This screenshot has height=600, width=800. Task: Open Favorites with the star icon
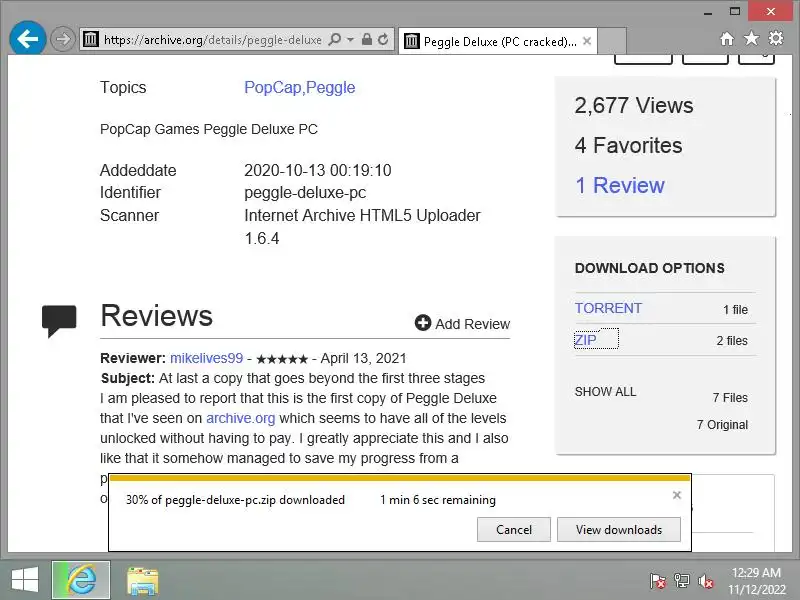[x=751, y=38]
